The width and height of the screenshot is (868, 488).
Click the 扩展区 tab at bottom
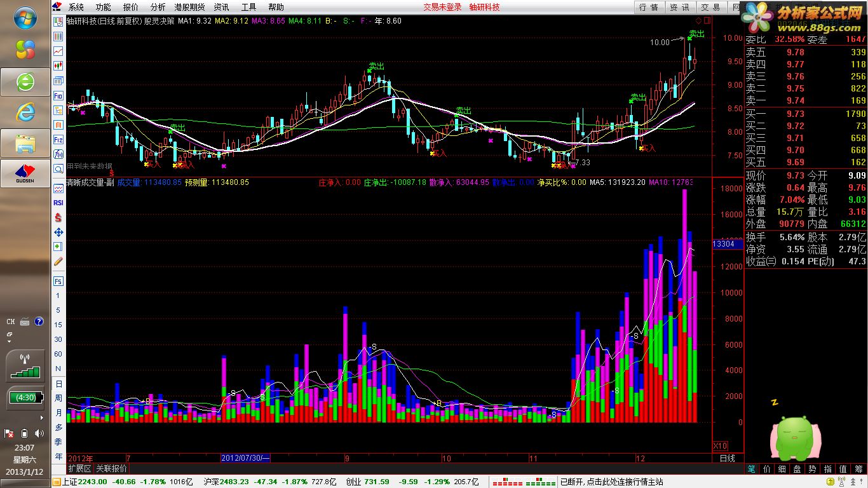click(80, 468)
